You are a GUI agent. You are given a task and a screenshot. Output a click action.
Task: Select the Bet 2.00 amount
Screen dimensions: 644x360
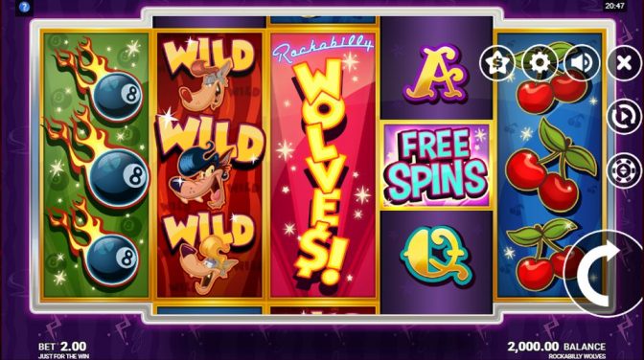tap(62, 347)
